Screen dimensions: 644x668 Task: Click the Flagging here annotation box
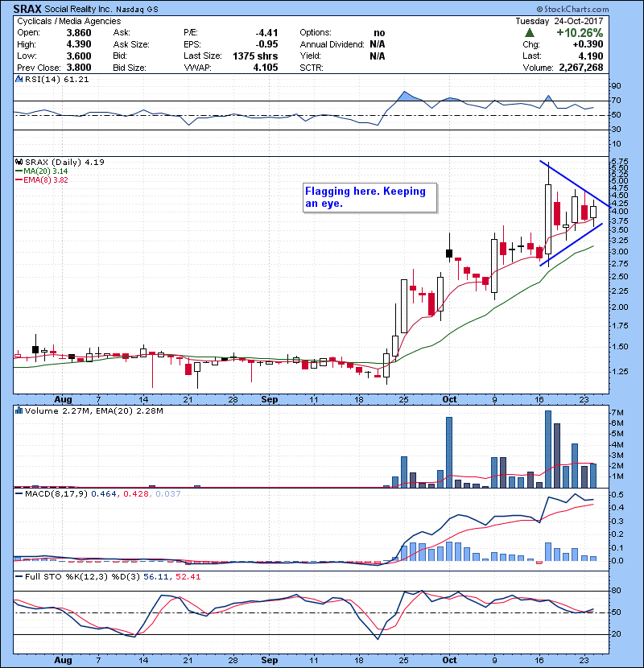370,198
